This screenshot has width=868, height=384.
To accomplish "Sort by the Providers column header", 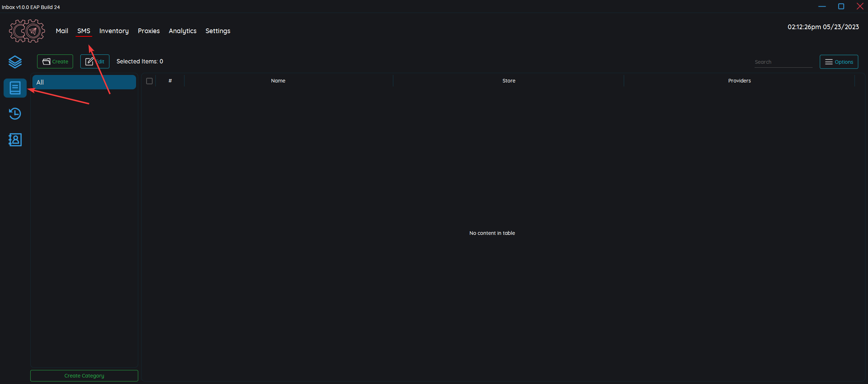I will pos(739,81).
